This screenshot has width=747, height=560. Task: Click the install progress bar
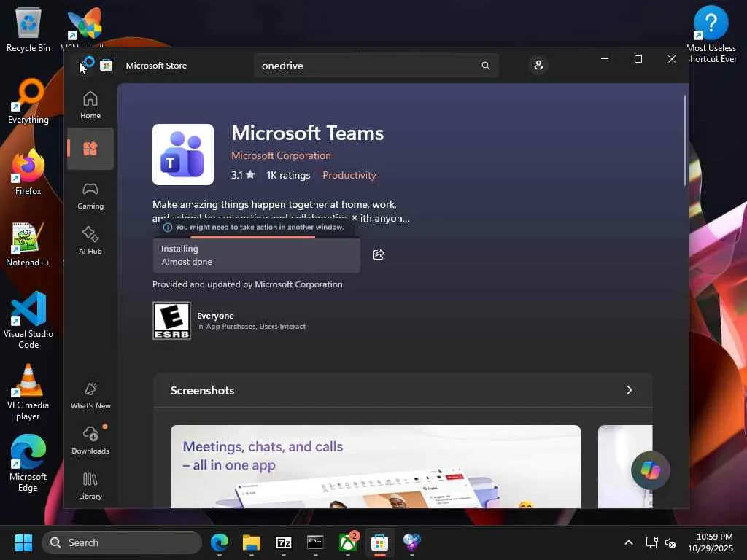(x=256, y=237)
